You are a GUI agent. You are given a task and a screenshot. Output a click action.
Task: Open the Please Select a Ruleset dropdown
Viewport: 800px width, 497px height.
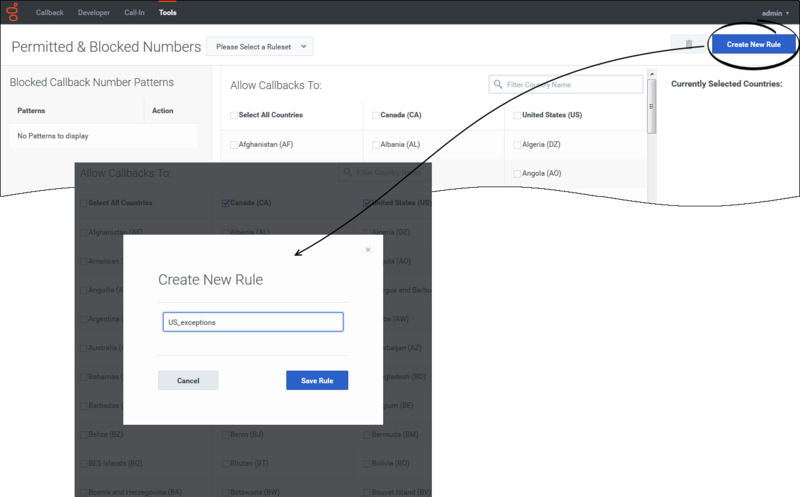pyautogui.click(x=260, y=46)
